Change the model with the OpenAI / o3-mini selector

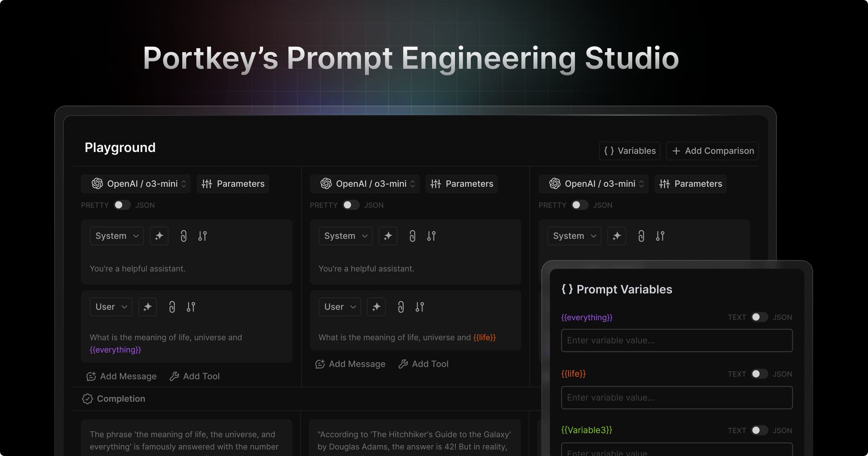pyautogui.click(x=135, y=184)
